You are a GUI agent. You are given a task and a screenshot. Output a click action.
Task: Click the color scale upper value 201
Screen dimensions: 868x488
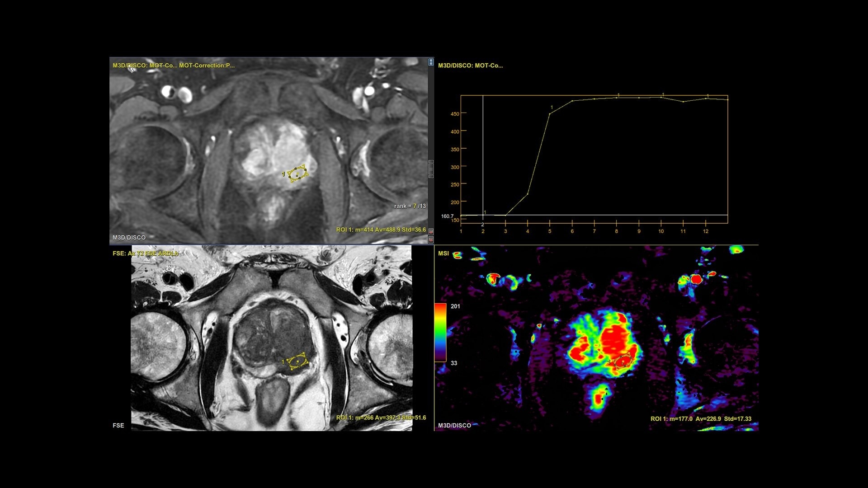(455, 306)
